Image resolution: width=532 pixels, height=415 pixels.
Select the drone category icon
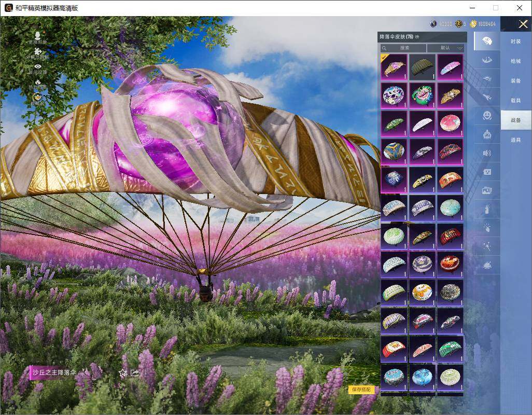click(x=487, y=78)
